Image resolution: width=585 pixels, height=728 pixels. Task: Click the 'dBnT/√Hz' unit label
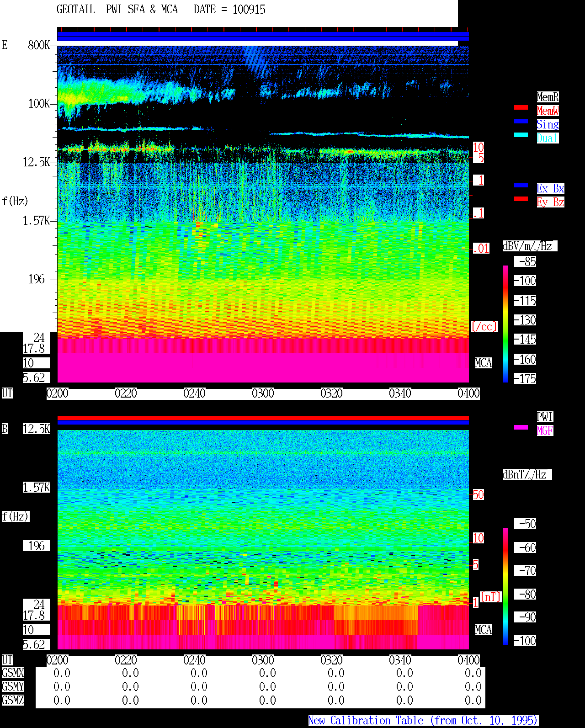(x=527, y=474)
